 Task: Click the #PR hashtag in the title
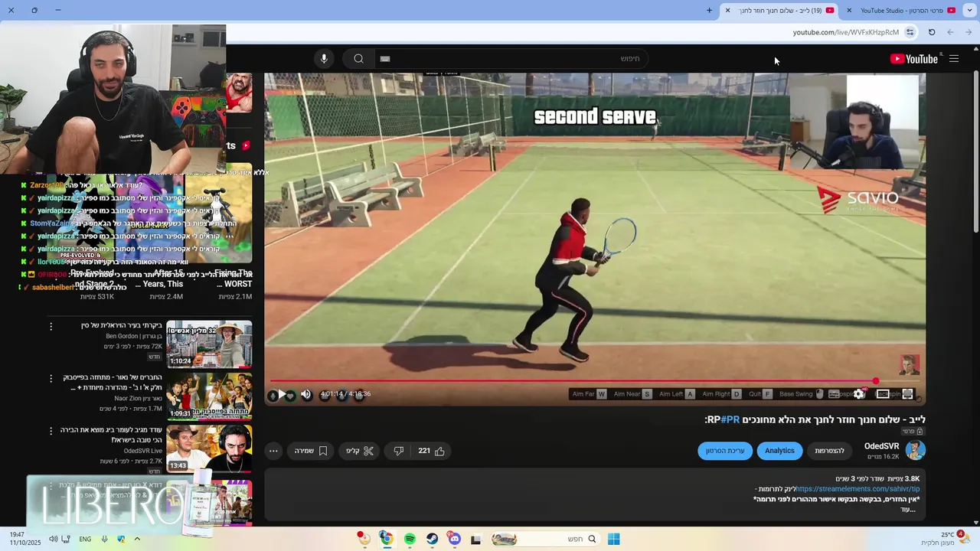[x=730, y=419]
